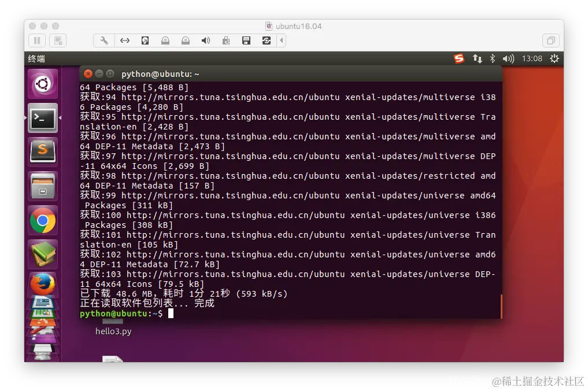Image resolution: width=588 pixels, height=391 pixels.
Task: Open the Sogou input method indicator
Action: (x=459, y=58)
